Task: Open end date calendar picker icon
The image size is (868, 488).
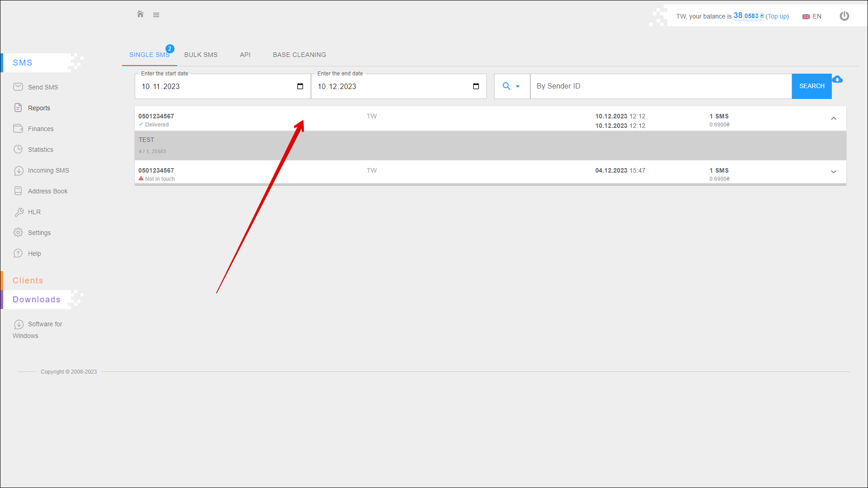Action: [x=476, y=86]
